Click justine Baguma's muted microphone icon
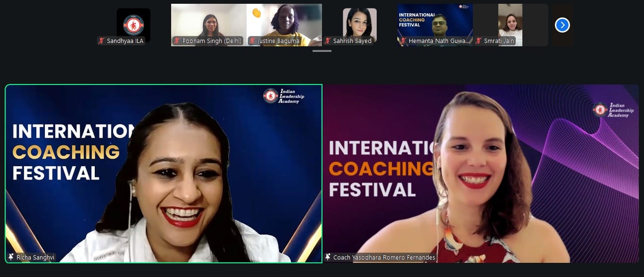Screen dimensions: 644x277 pyautogui.click(x=252, y=41)
